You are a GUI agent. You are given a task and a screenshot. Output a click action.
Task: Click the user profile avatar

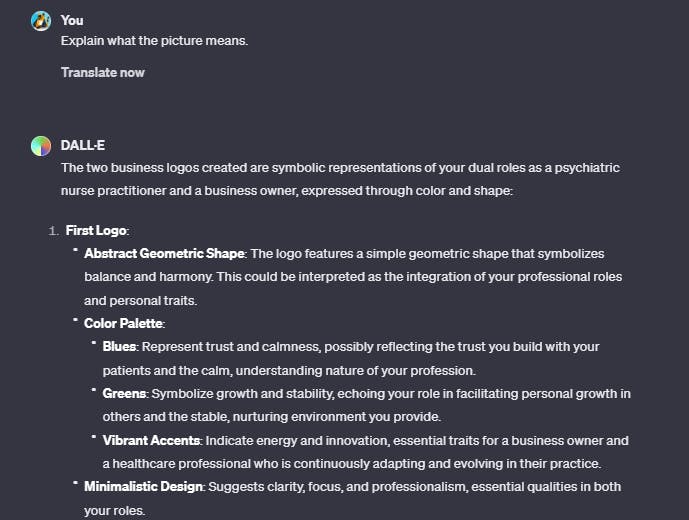[41, 20]
